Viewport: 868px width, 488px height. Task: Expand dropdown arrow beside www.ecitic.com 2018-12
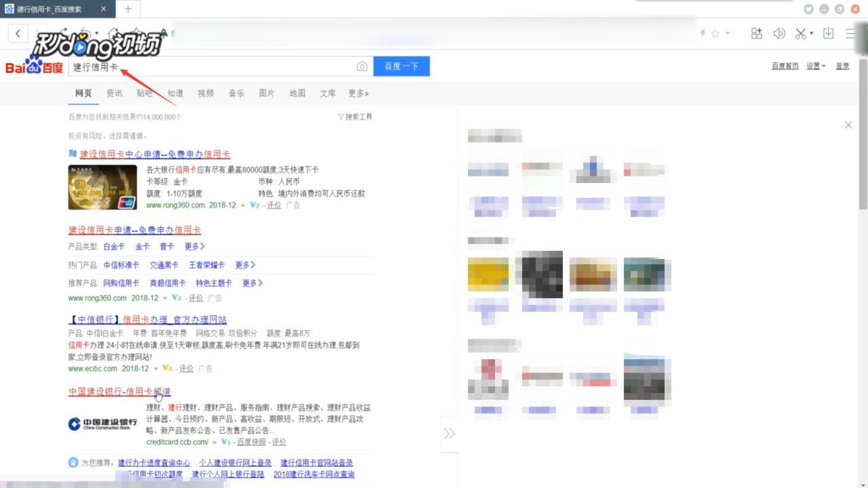tap(155, 369)
